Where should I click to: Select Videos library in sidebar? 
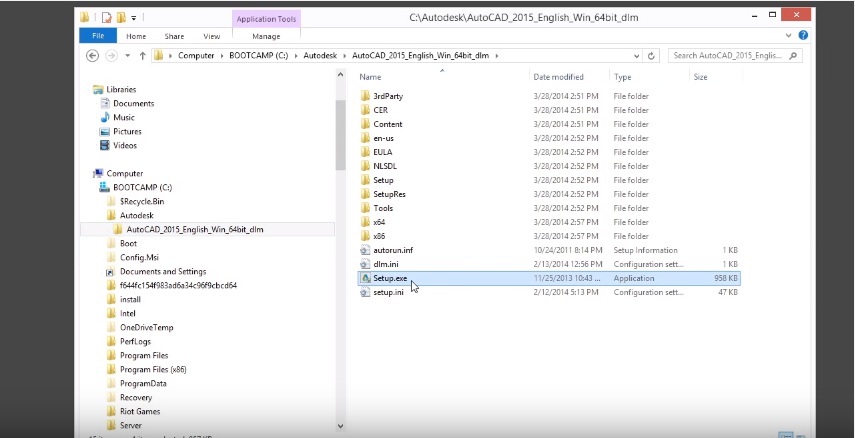point(118,146)
